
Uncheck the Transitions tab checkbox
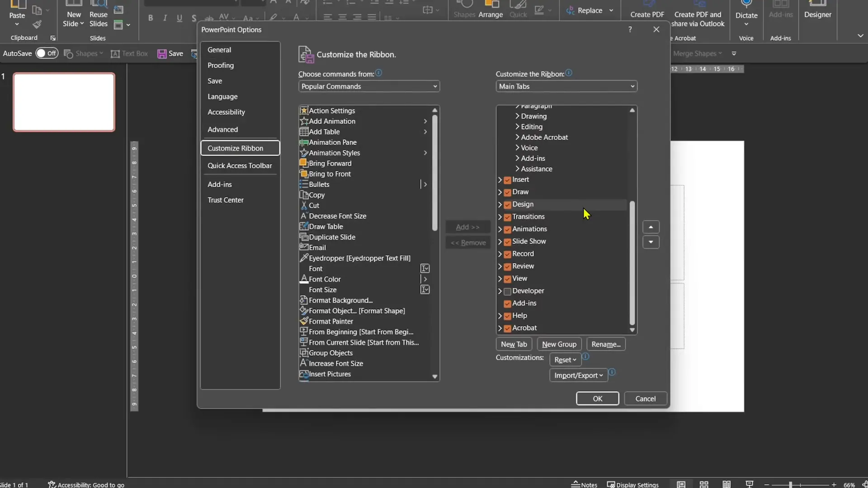point(507,217)
